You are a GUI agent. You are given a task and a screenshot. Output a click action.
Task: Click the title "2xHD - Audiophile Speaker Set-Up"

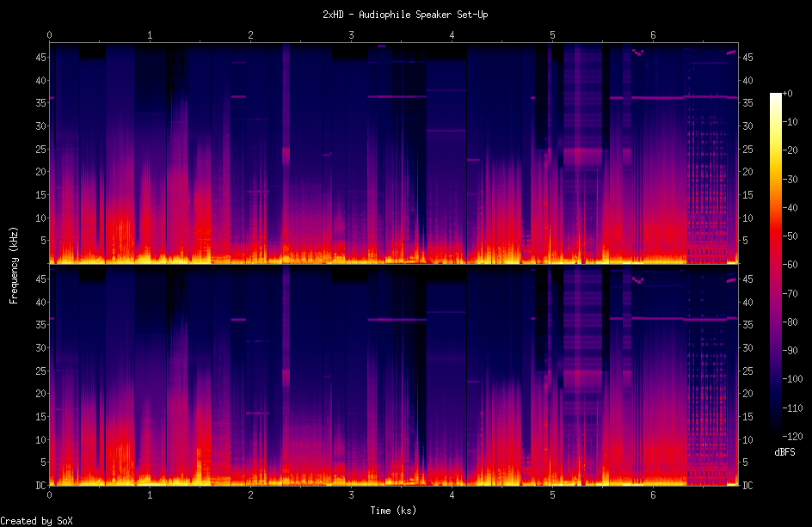coord(405,15)
